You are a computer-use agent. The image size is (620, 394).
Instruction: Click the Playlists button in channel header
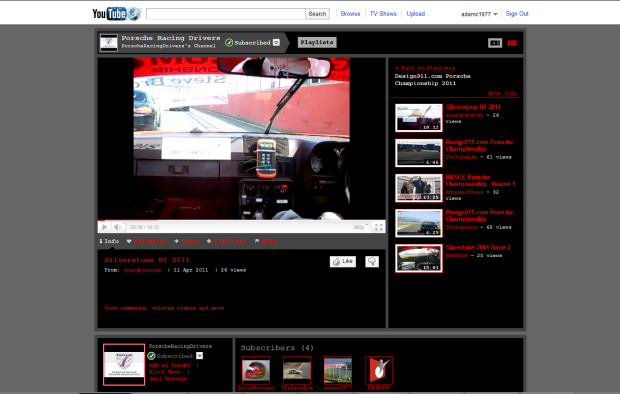tap(317, 42)
